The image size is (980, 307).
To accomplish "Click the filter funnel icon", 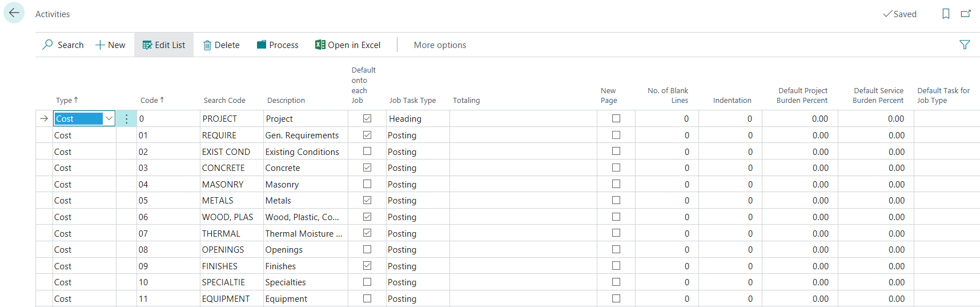I will (x=965, y=45).
